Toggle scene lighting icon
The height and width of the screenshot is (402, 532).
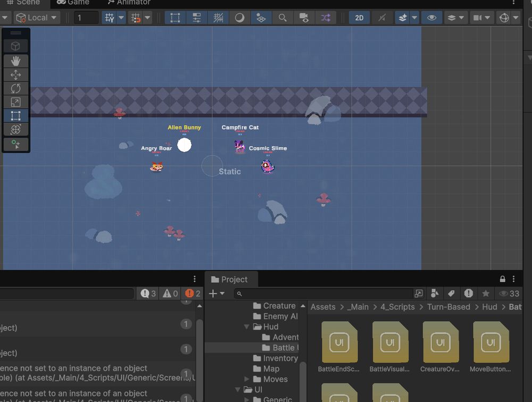click(x=382, y=18)
